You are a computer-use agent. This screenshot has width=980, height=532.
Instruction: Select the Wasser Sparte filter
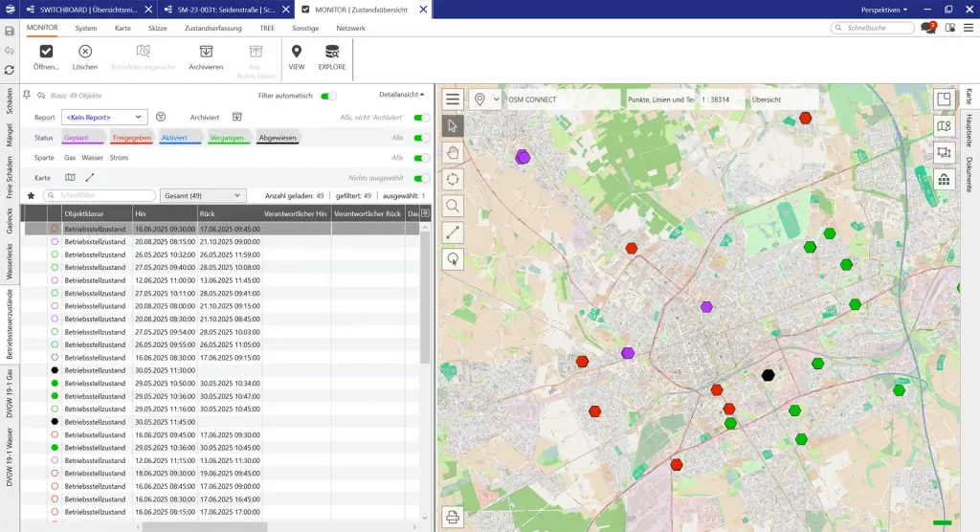click(92, 158)
